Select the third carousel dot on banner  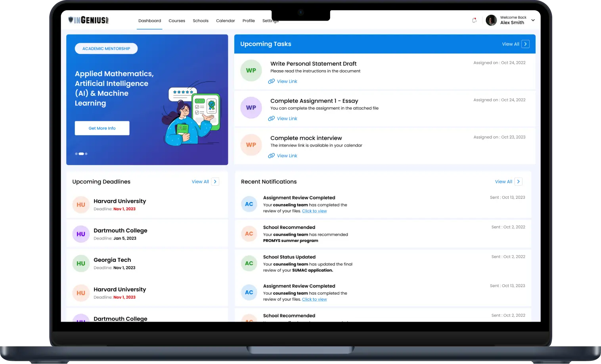coord(86,154)
